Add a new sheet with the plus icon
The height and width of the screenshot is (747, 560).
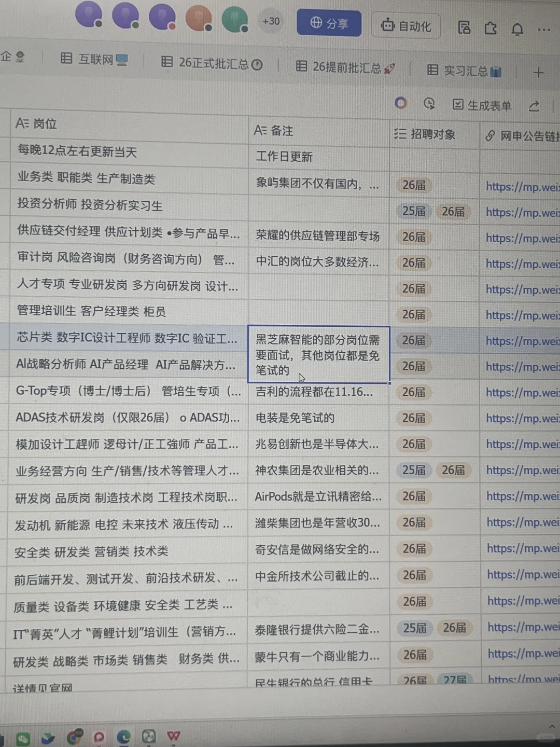(538, 72)
